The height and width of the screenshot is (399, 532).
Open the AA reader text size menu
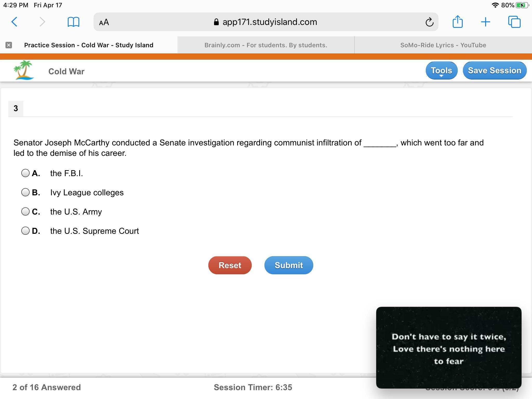104,22
